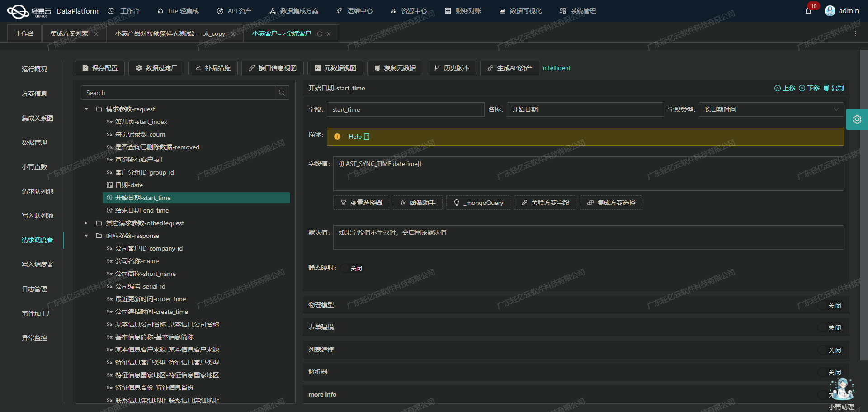This screenshot has width=868, height=412.
Task: Toggle the 物理模型 switch
Action: click(830, 305)
